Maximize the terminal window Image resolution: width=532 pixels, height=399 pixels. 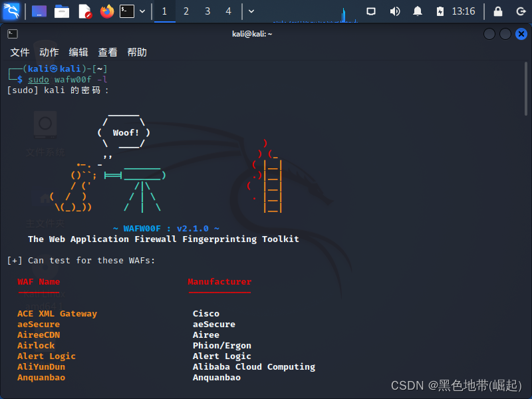[505, 34]
